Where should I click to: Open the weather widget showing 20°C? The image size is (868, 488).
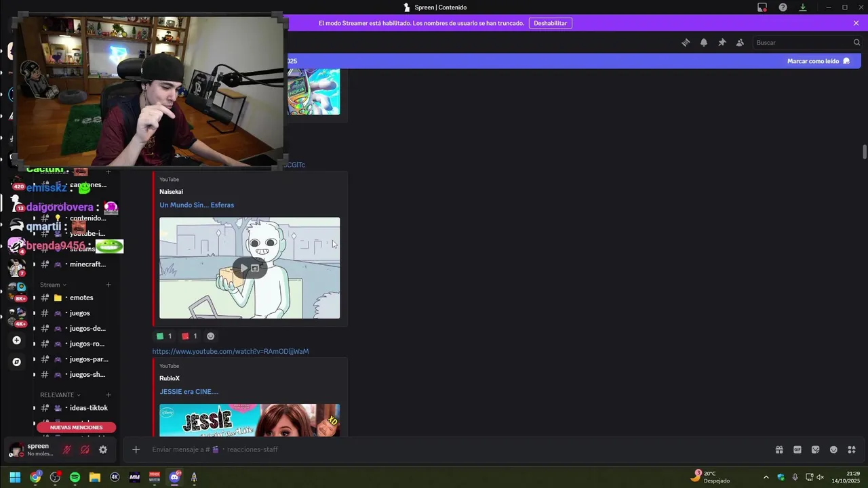(x=711, y=477)
